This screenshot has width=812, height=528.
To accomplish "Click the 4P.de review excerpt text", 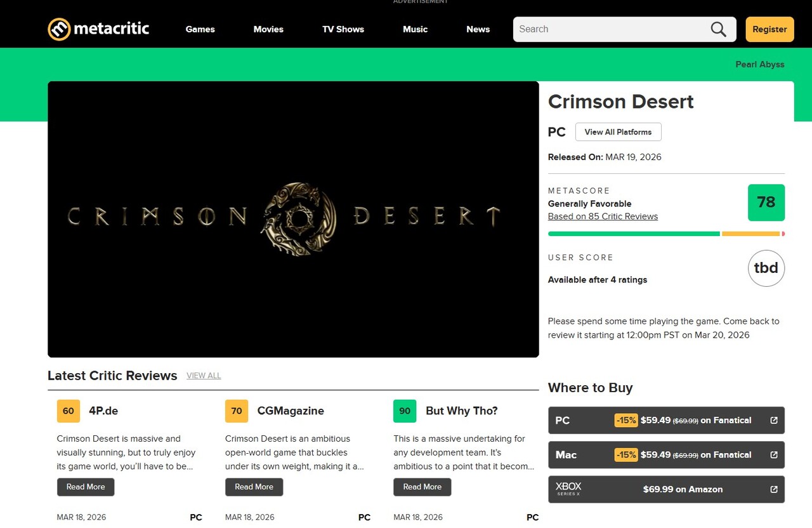I will 126,452.
